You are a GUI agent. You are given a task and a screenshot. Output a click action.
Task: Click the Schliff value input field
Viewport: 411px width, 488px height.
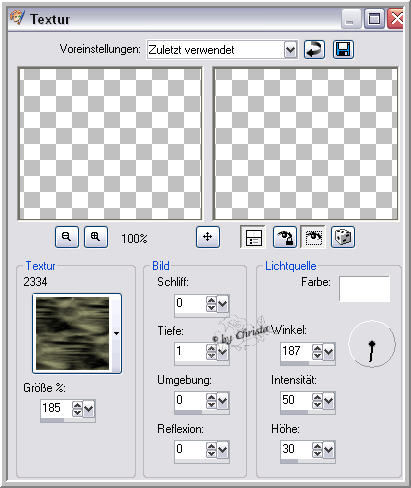point(190,303)
